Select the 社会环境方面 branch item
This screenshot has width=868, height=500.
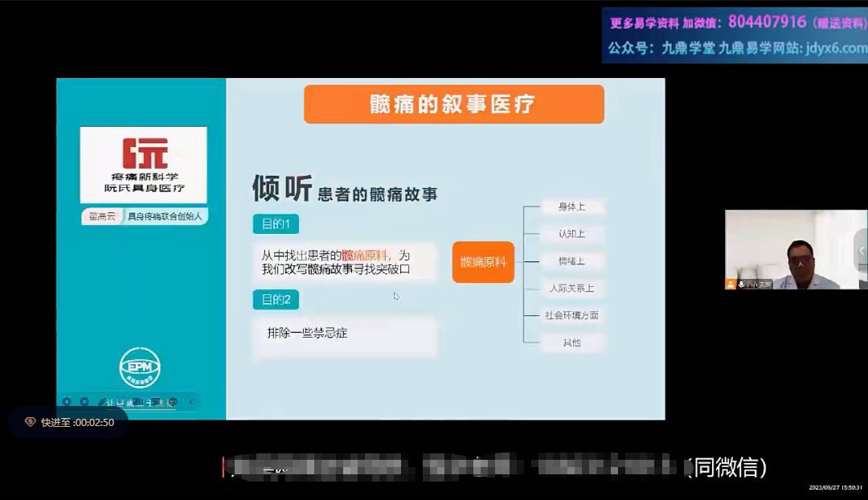(572, 315)
